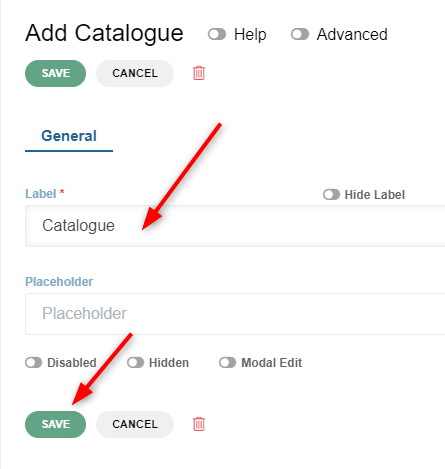Click the top CANCEL button
This screenshot has height=469, width=445.
[x=135, y=73]
